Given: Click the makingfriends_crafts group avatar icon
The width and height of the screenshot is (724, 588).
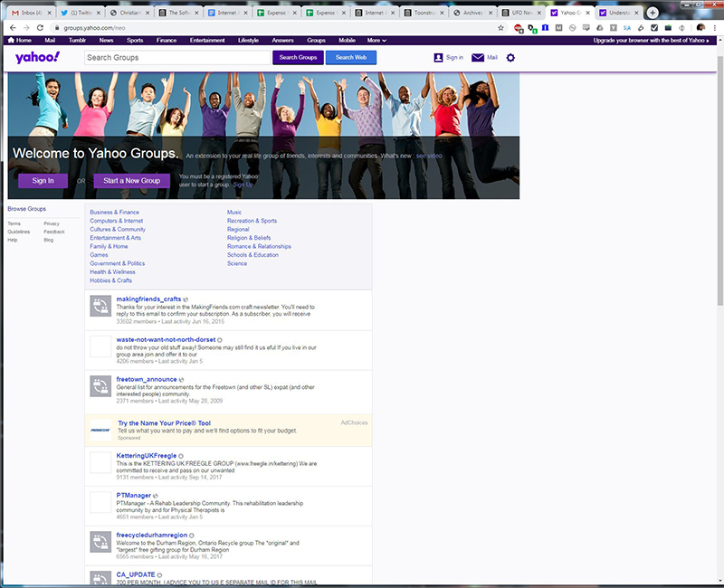Looking at the screenshot, I should click(x=100, y=307).
